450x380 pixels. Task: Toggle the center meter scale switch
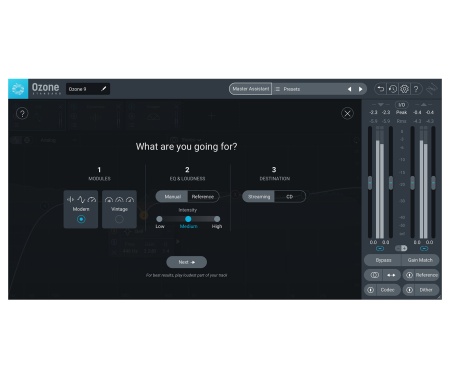pos(401,248)
